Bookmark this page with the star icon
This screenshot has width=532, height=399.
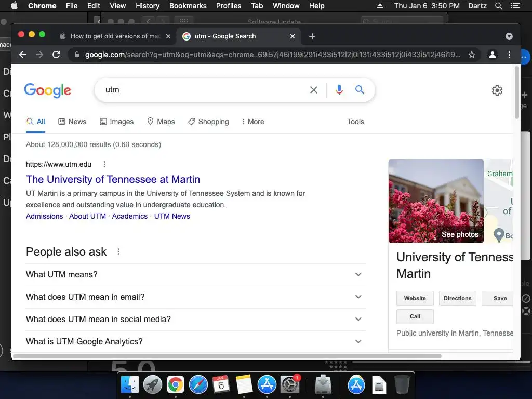coord(472,55)
